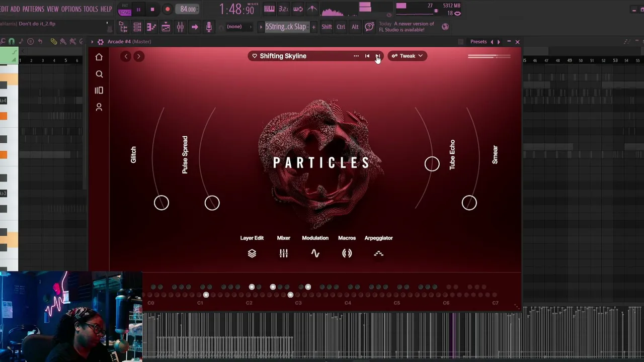
Task: Select the 5String..ck Slap pattern name
Action: (x=285, y=27)
